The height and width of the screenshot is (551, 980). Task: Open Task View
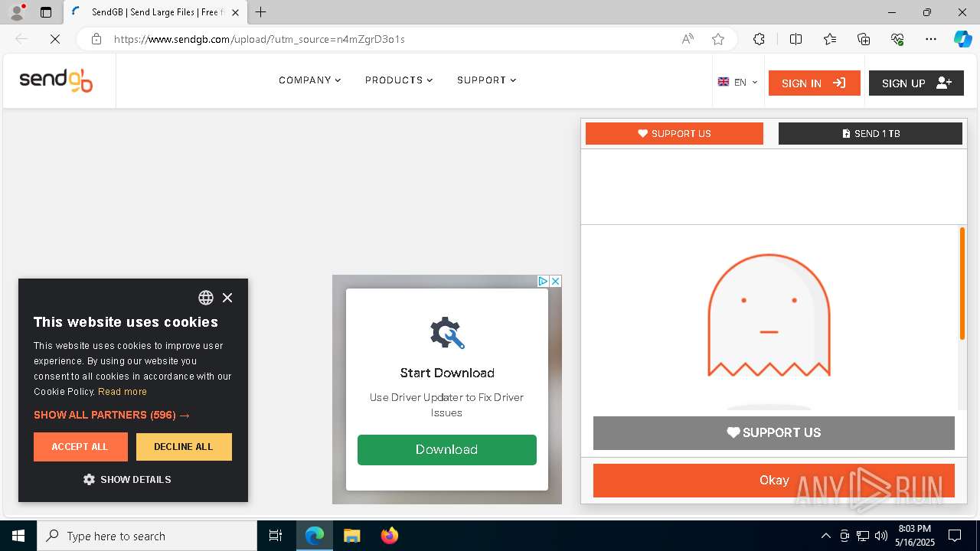click(276, 536)
